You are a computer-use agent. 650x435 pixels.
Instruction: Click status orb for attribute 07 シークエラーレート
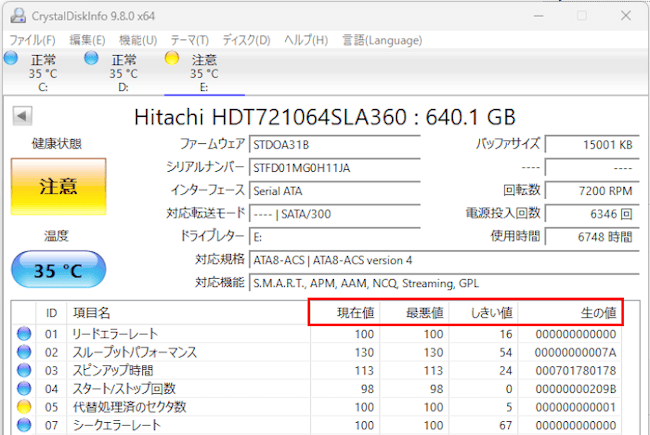(x=24, y=425)
